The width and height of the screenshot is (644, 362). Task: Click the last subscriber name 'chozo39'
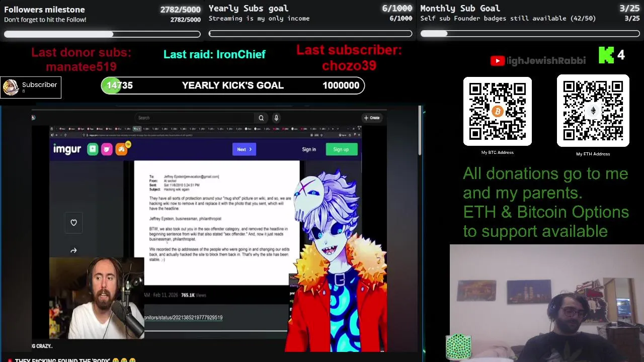(x=349, y=65)
